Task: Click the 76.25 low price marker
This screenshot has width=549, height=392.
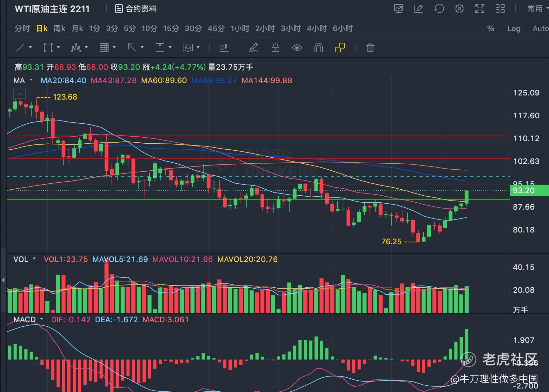Action: click(x=391, y=242)
